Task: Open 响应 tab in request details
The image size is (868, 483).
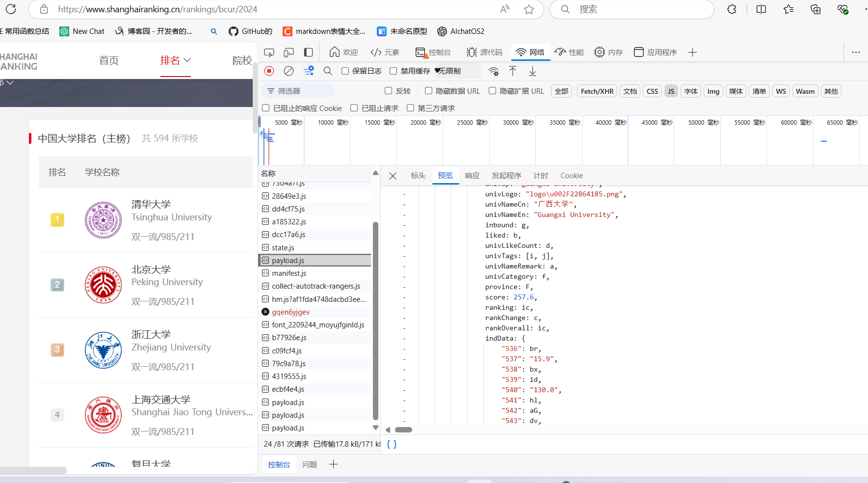Action: [x=472, y=176]
